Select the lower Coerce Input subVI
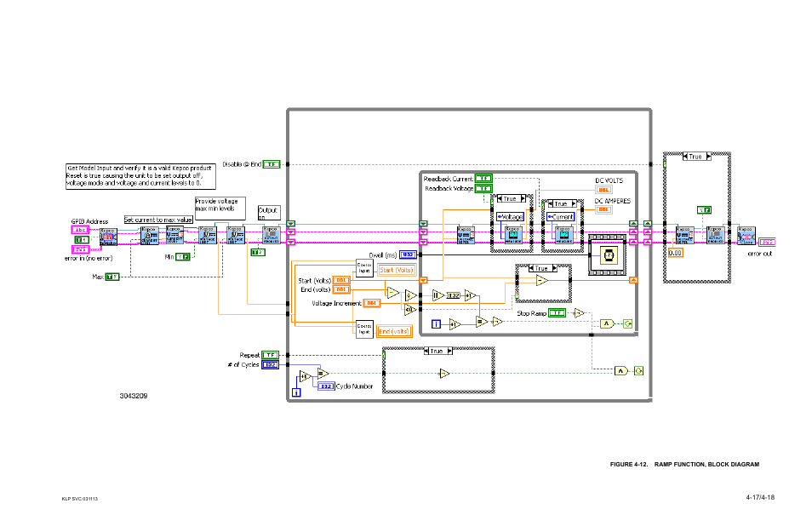 pyautogui.click(x=364, y=329)
